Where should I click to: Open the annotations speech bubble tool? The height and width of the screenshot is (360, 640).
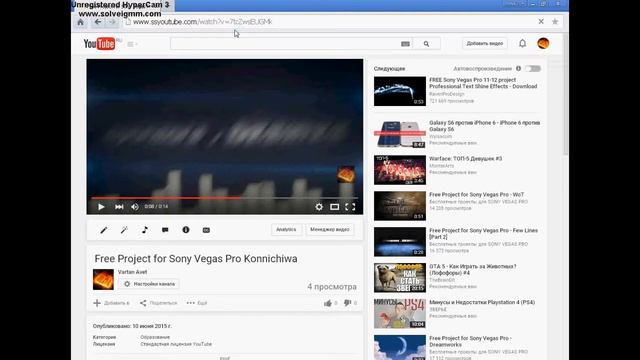[x=165, y=230]
